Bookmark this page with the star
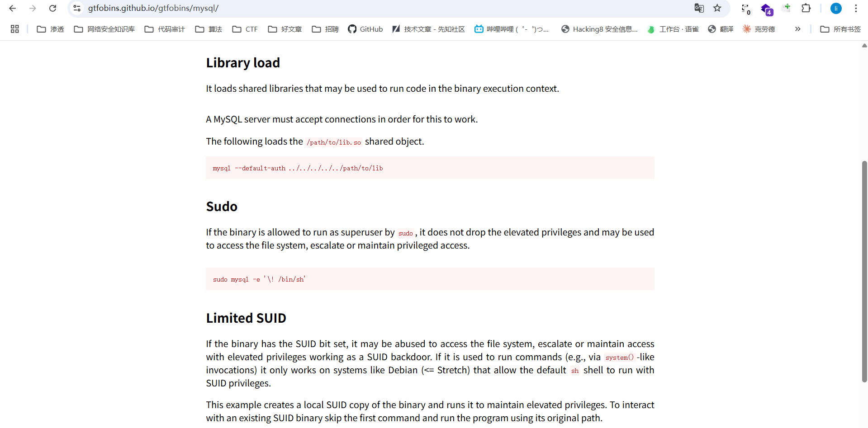Image resolution: width=868 pixels, height=428 pixels. tap(717, 8)
